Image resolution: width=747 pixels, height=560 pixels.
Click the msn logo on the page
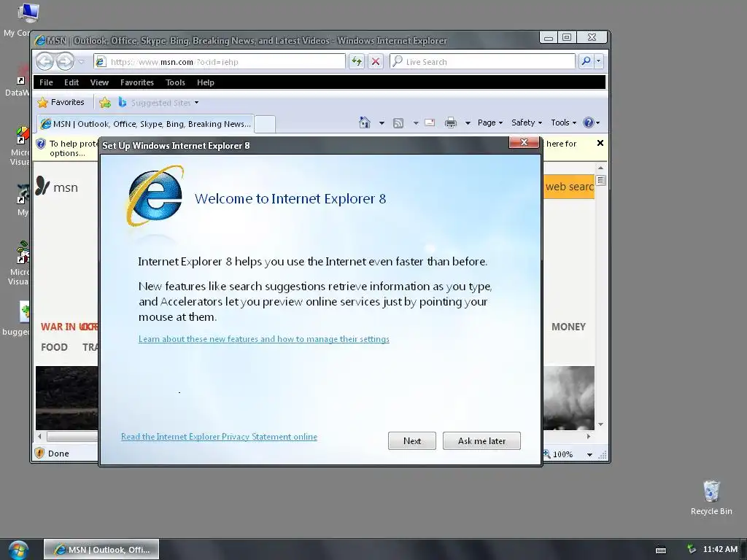57,187
